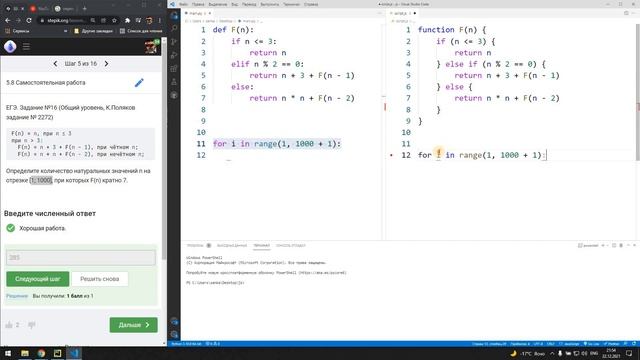Switch to the Проблемы panel tab
This screenshot has height=360, width=640.
pyautogui.click(x=195, y=245)
